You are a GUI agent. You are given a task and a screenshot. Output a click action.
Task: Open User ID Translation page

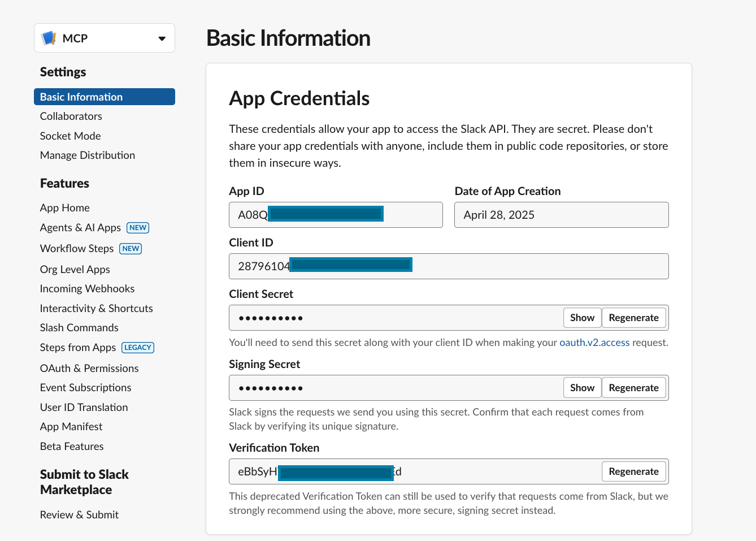(x=84, y=407)
